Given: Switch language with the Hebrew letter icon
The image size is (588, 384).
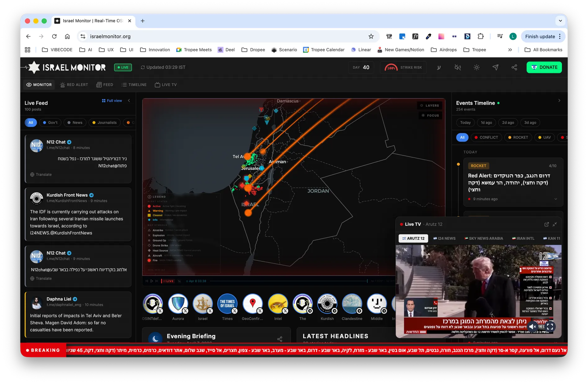Looking at the screenshot, I should [439, 67].
